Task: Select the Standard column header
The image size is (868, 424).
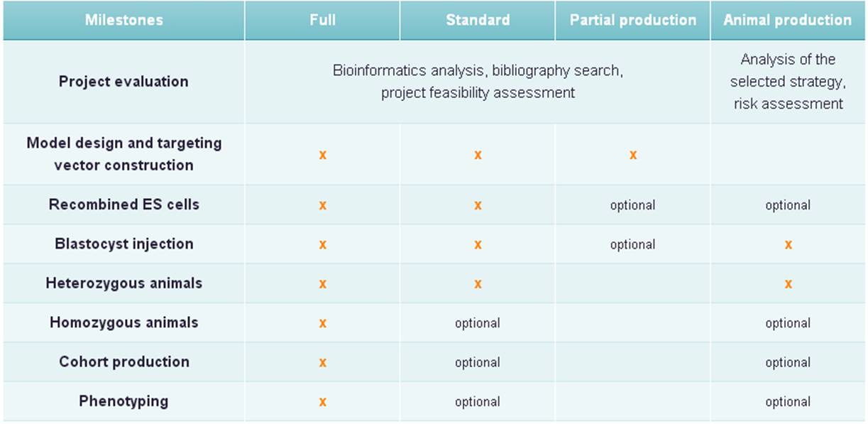Action: tap(478, 20)
